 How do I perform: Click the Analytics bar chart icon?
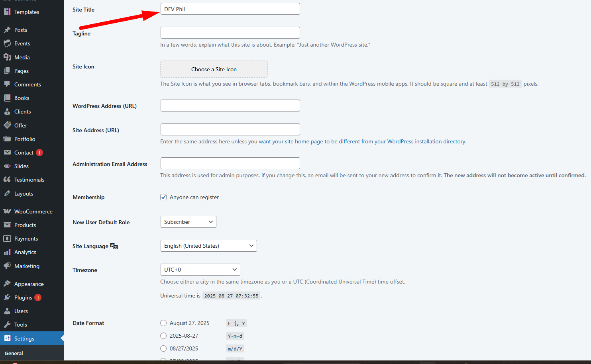pos(7,252)
